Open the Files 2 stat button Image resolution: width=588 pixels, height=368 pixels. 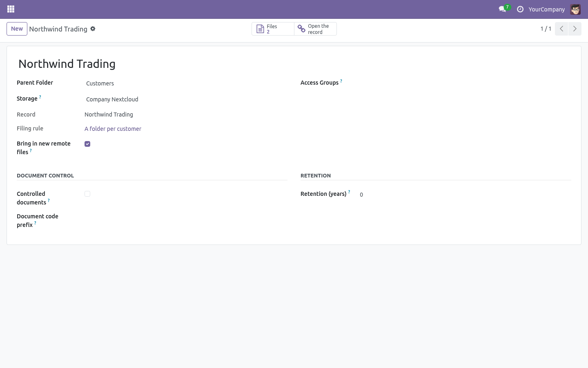(x=273, y=29)
